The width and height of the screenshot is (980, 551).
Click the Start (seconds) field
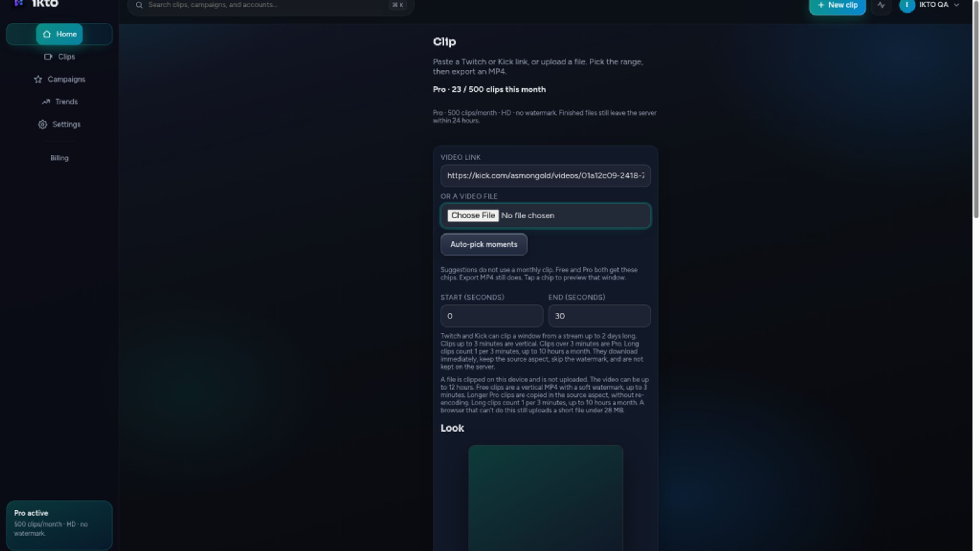click(x=492, y=316)
